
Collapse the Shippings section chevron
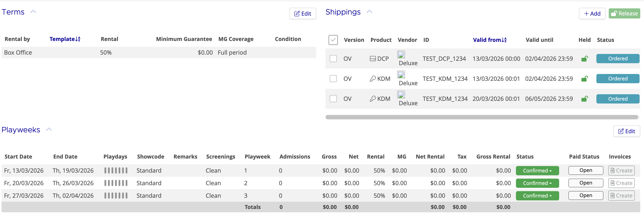[x=369, y=12]
